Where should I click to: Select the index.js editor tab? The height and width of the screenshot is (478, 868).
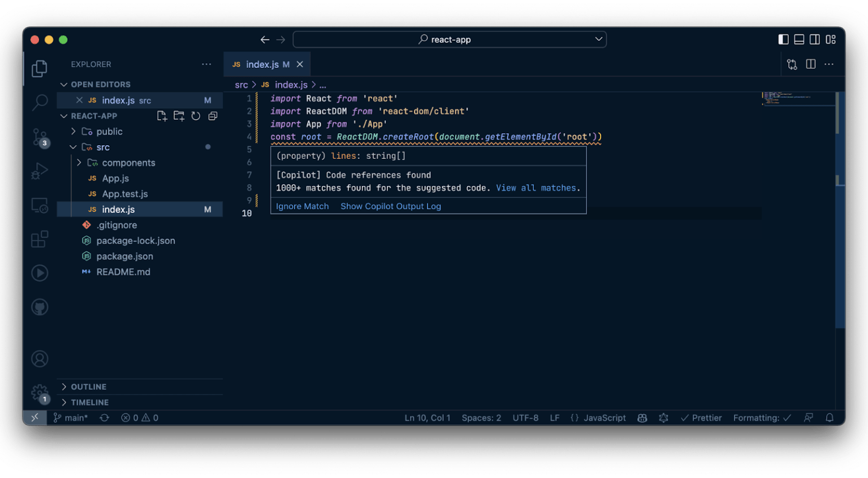pos(262,64)
